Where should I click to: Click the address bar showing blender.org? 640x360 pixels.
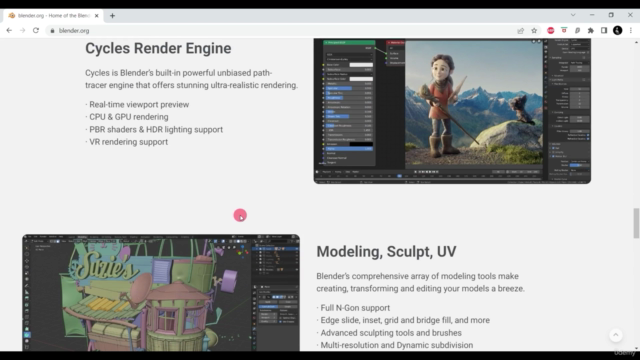(282, 31)
